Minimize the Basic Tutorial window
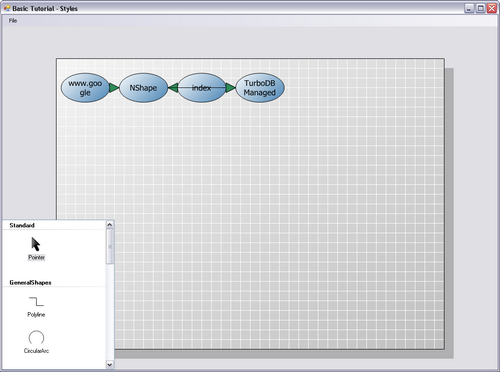 [x=469, y=8]
